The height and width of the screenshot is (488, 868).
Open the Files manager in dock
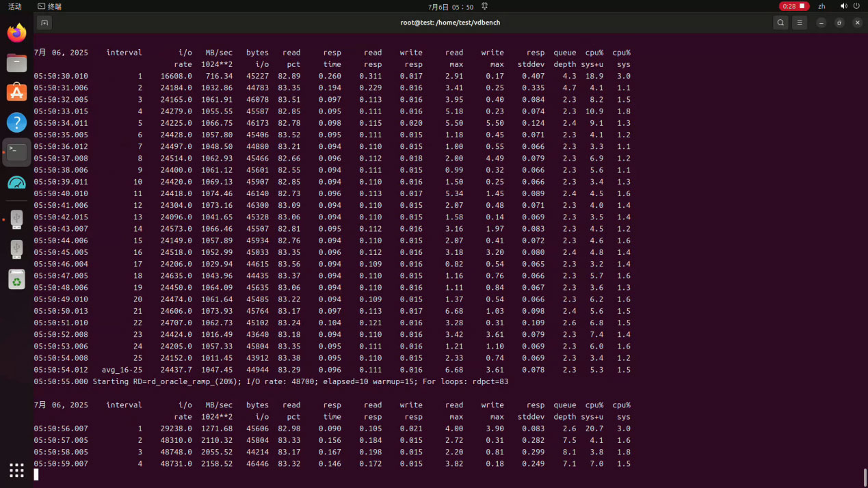click(16, 63)
